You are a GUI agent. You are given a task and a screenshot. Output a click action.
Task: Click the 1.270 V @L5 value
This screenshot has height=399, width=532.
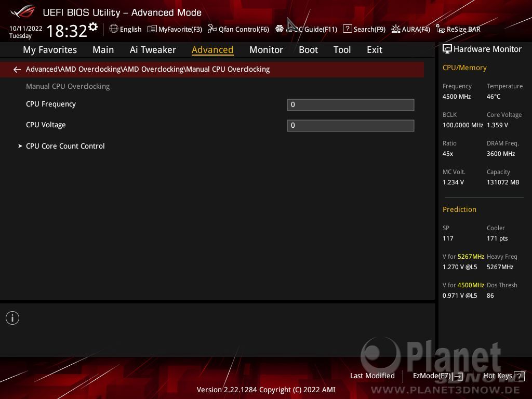coord(460,267)
